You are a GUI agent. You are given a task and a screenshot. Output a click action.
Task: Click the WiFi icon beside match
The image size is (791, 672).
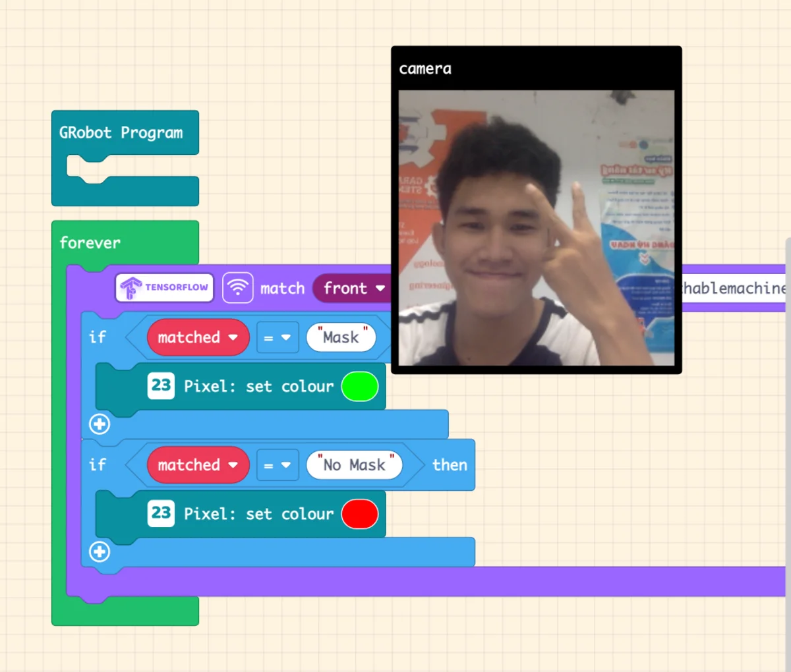point(237,288)
